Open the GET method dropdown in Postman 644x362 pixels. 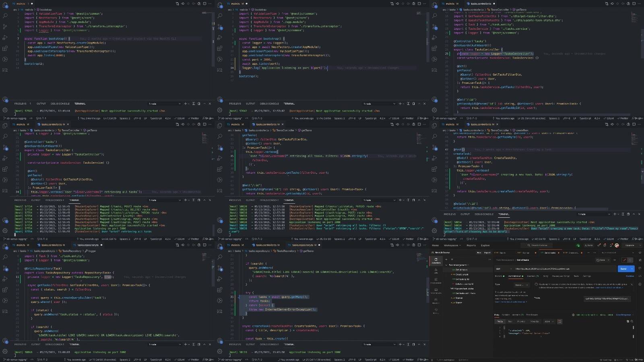click(x=503, y=269)
